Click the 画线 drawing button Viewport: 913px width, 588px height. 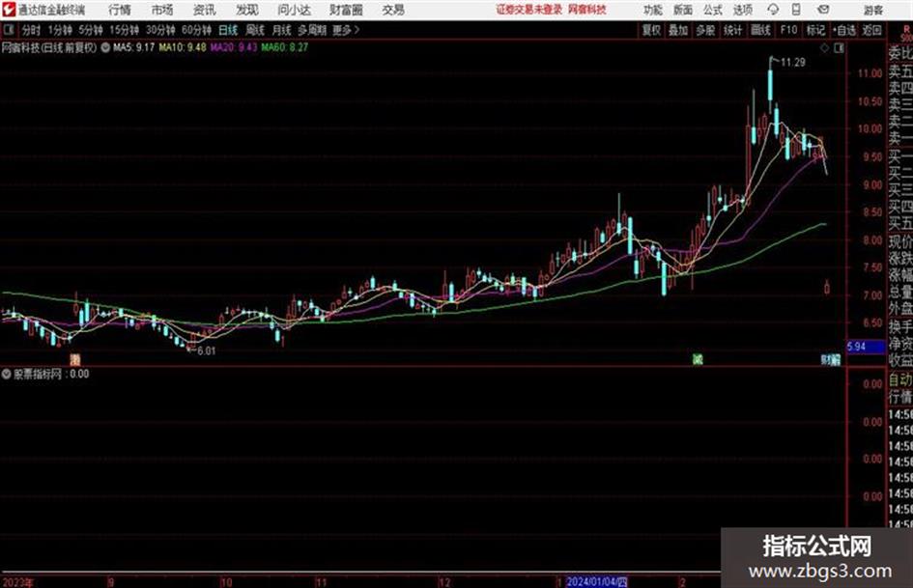[x=760, y=30]
